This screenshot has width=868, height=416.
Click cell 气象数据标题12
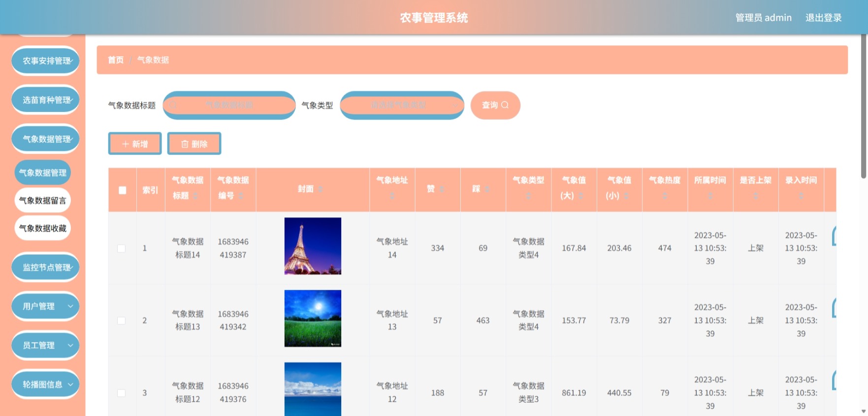point(188,392)
